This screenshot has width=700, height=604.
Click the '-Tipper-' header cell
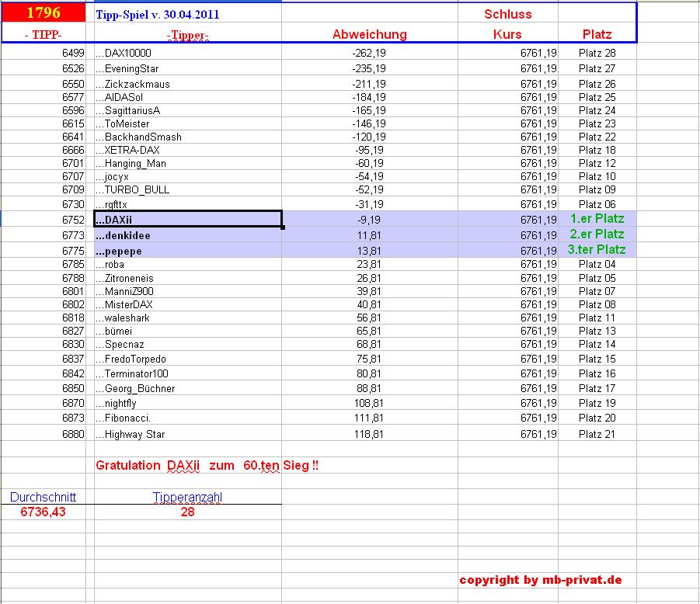pos(187,35)
